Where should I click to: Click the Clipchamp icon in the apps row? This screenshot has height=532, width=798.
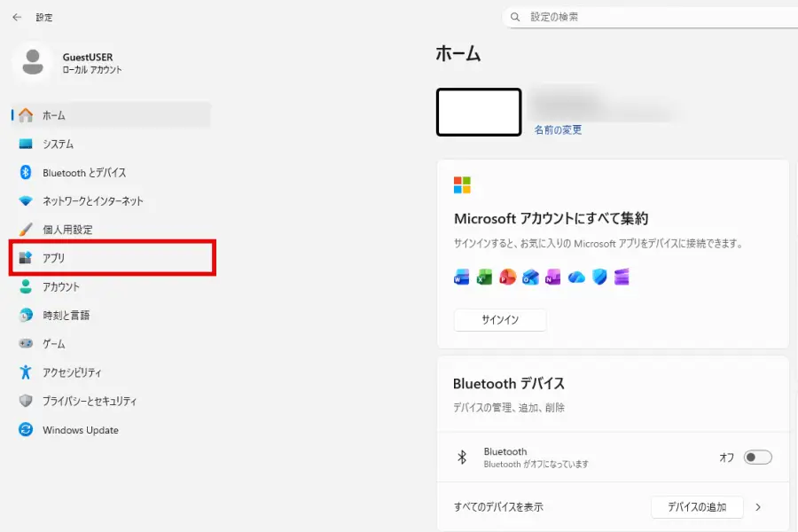coord(622,278)
